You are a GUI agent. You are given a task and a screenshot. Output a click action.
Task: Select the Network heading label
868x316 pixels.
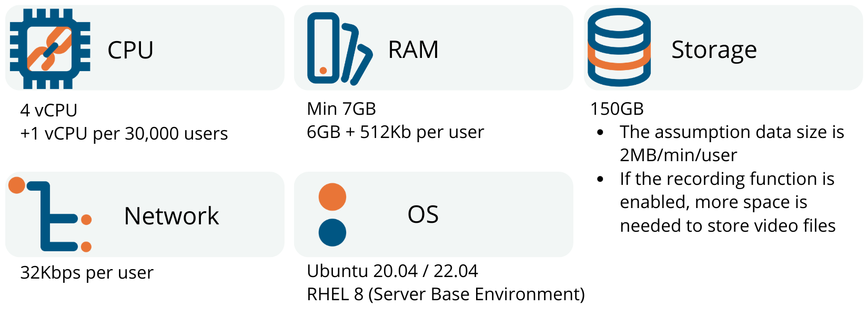point(171,216)
